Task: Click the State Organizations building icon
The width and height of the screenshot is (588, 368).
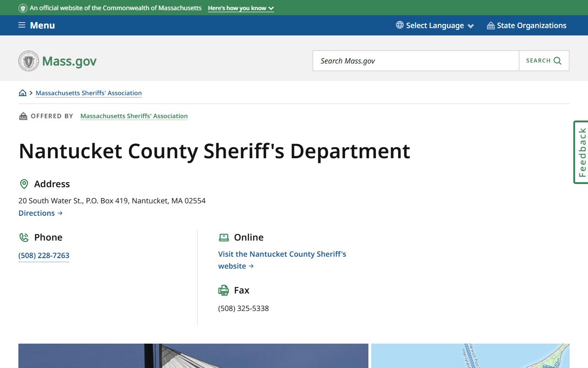Action: point(491,25)
